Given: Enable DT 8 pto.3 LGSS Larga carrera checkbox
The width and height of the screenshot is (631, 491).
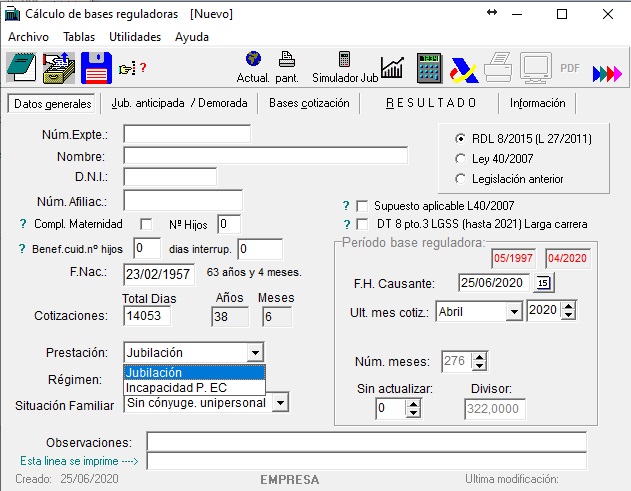Looking at the screenshot, I should pyautogui.click(x=362, y=224).
